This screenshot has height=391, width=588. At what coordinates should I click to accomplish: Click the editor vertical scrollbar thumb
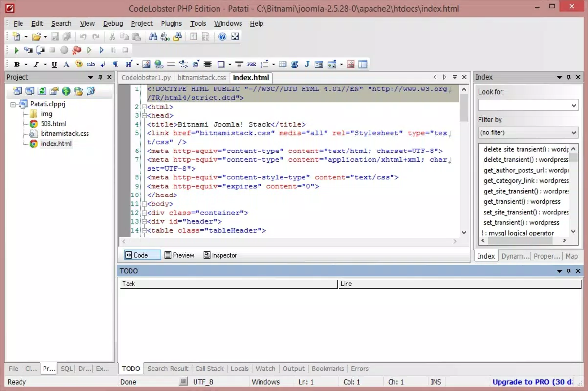pyautogui.click(x=464, y=108)
